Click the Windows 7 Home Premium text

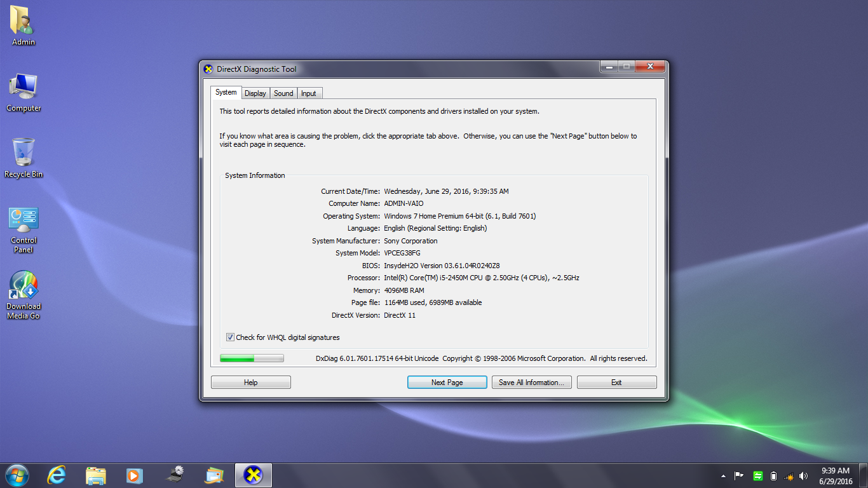[460, 216]
